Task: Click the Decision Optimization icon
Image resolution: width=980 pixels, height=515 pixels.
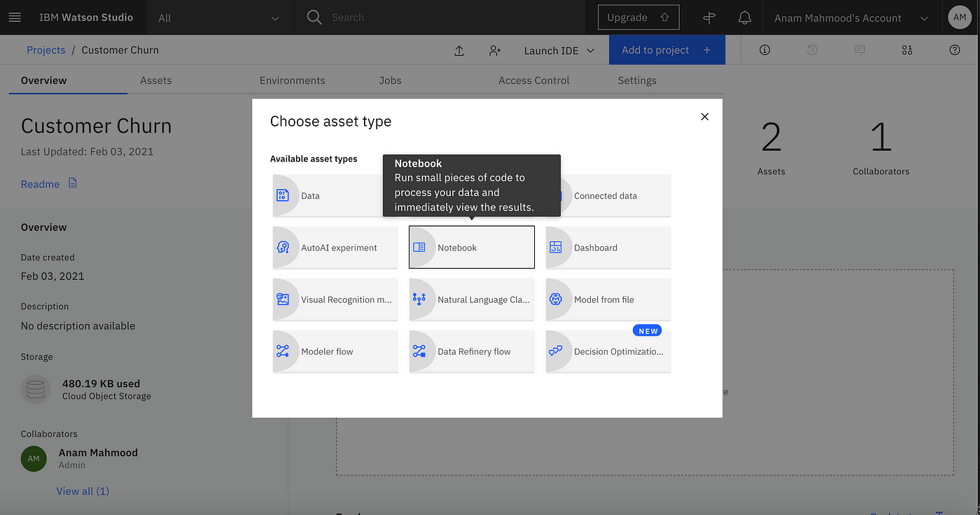Action: coord(556,351)
